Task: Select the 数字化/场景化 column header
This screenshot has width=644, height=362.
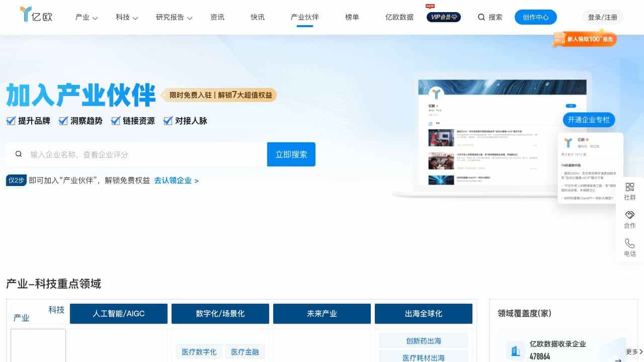Action: (220, 314)
